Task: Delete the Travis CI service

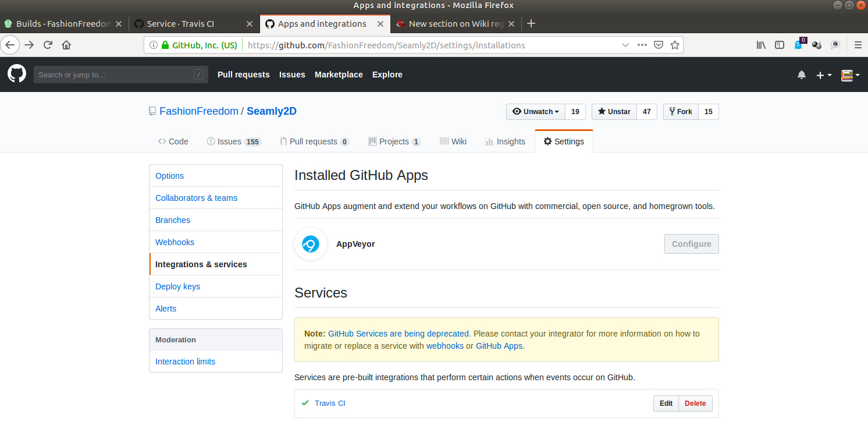Action: click(x=695, y=403)
